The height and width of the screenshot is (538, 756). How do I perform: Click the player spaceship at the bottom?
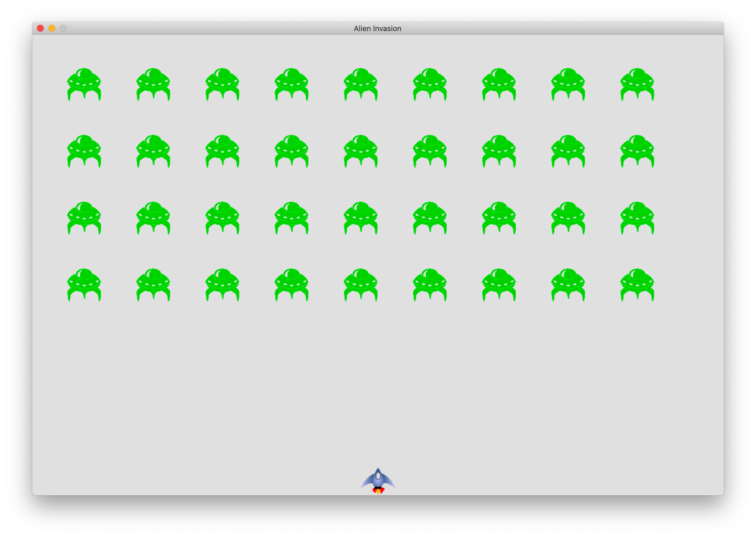point(378,481)
